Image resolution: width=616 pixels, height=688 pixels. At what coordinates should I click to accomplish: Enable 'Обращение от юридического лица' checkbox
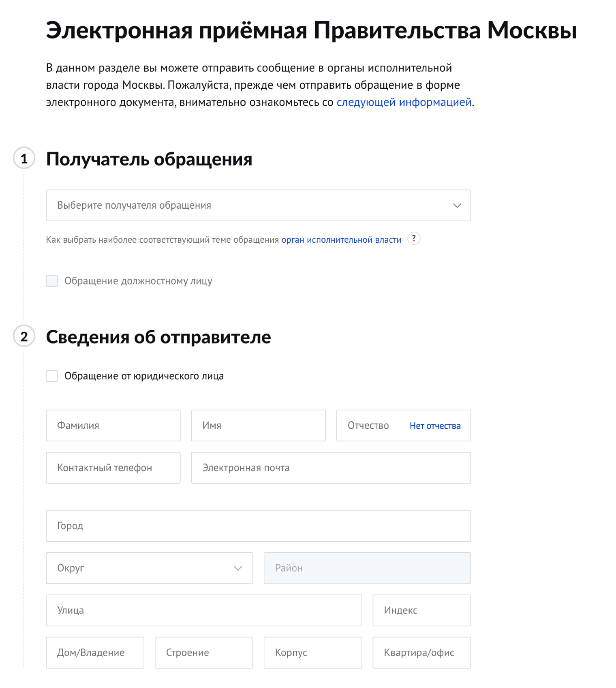coord(52,376)
